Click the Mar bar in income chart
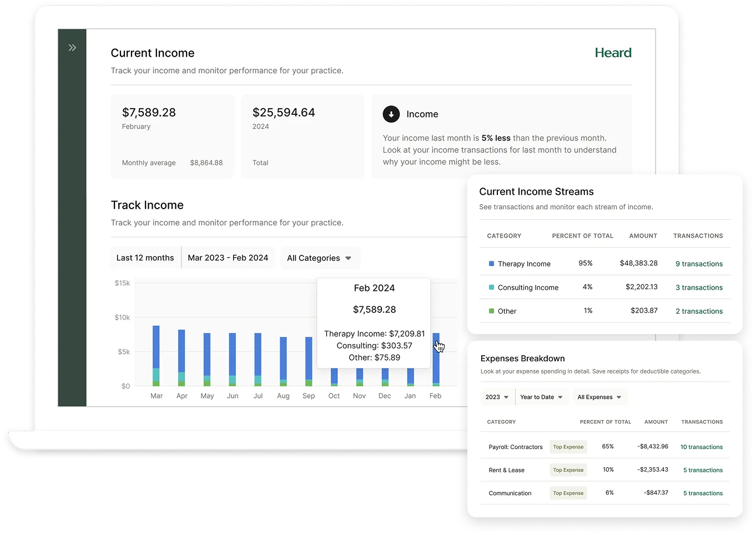The width and height of the screenshot is (756, 535). 156,356
